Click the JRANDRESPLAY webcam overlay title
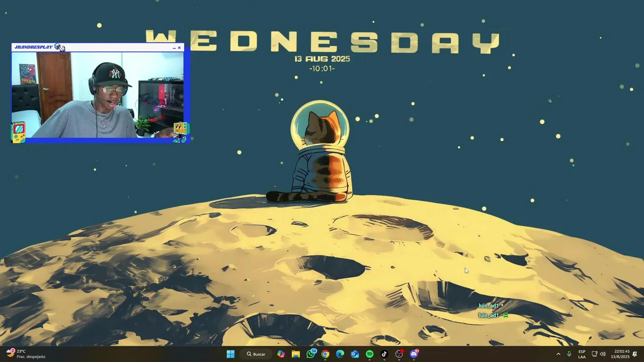 coord(34,47)
